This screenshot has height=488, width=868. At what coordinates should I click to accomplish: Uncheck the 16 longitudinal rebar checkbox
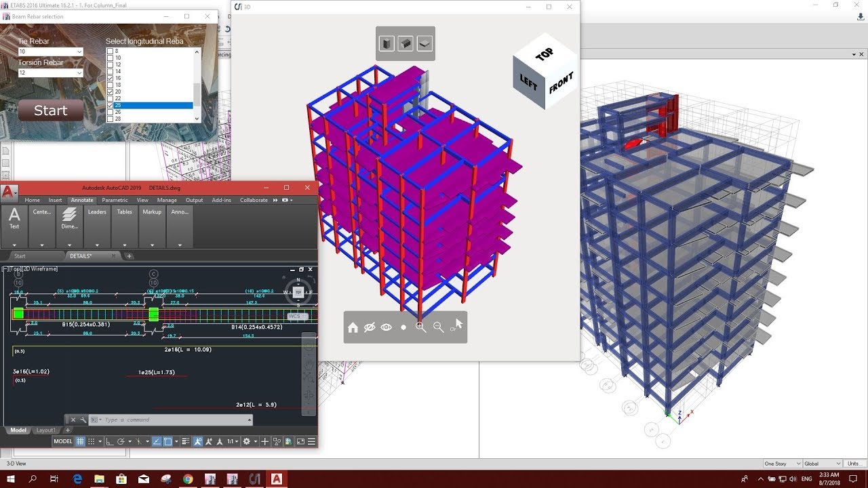[111, 78]
